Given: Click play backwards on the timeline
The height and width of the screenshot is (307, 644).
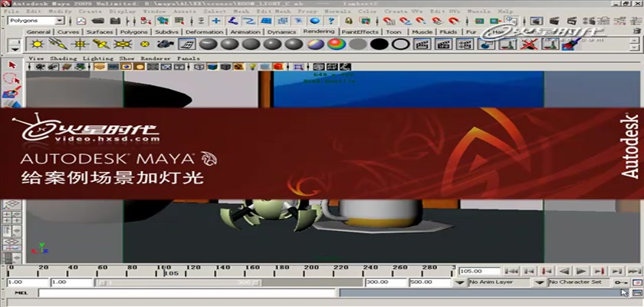Looking at the screenshot, I should 564,271.
